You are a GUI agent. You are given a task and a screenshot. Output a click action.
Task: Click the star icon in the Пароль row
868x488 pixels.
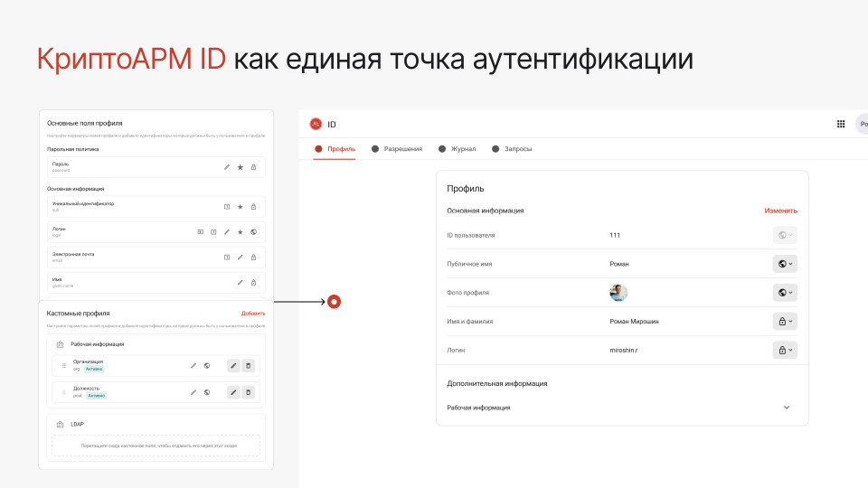(241, 167)
